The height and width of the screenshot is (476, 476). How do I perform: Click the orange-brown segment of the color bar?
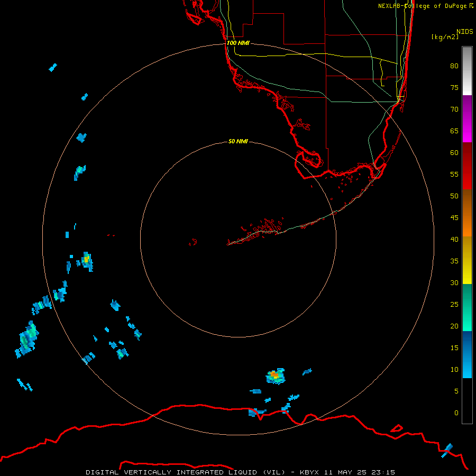pos(467,213)
